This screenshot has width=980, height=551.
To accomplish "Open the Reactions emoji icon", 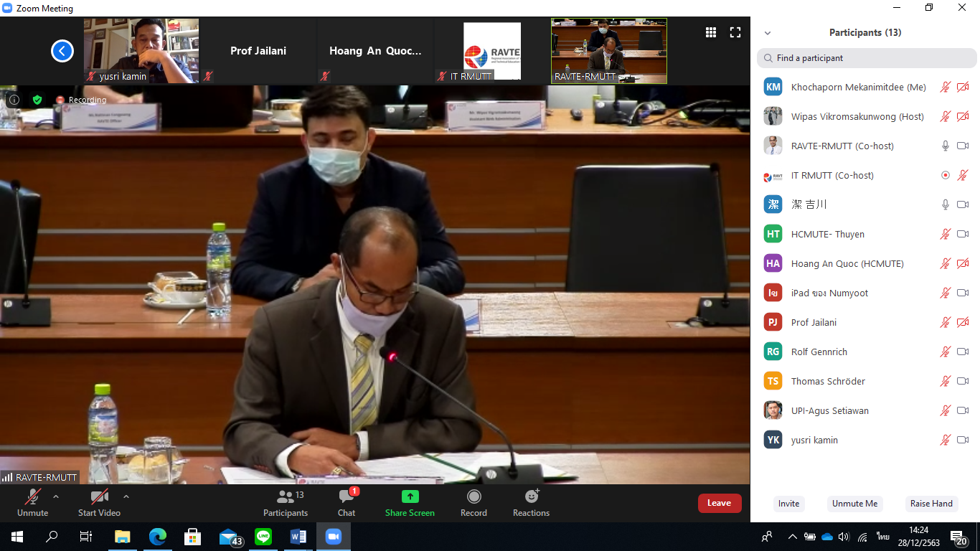I will pyautogui.click(x=531, y=496).
